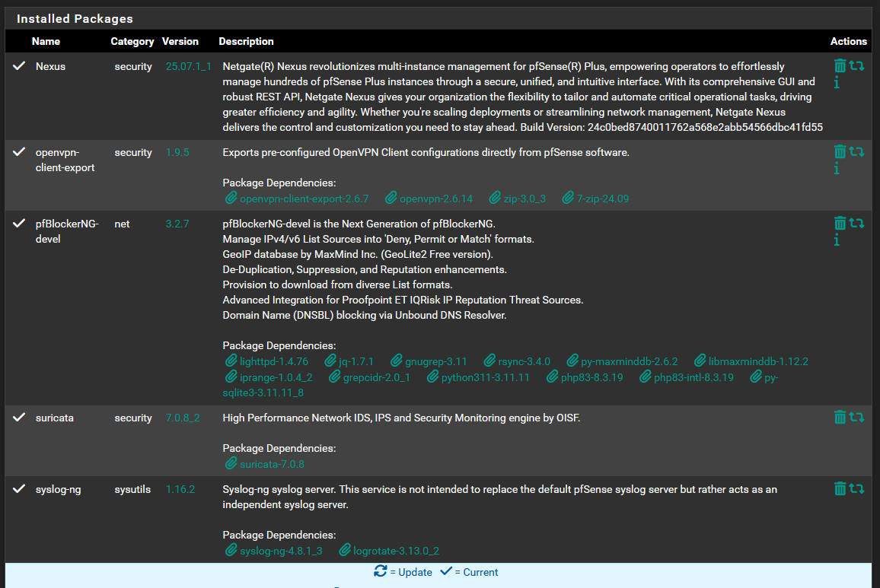The image size is (880, 588).
Task: Open pfBlockerNG version 3.2.7 link
Action: tap(177, 224)
